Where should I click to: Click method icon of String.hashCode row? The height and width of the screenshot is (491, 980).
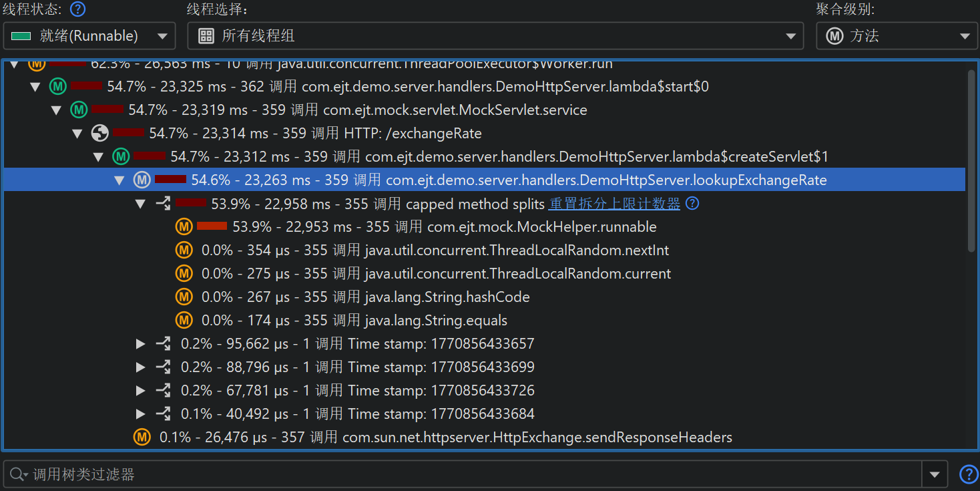pos(184,297)
